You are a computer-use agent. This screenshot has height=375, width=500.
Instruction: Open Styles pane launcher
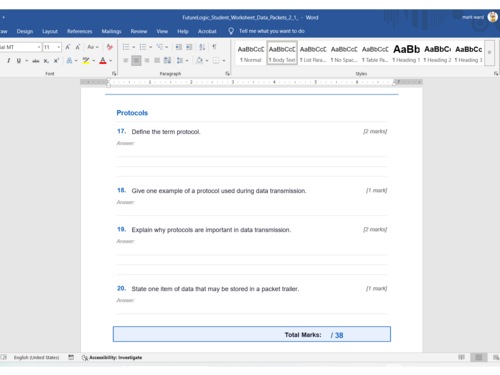(x=496, y=73)
